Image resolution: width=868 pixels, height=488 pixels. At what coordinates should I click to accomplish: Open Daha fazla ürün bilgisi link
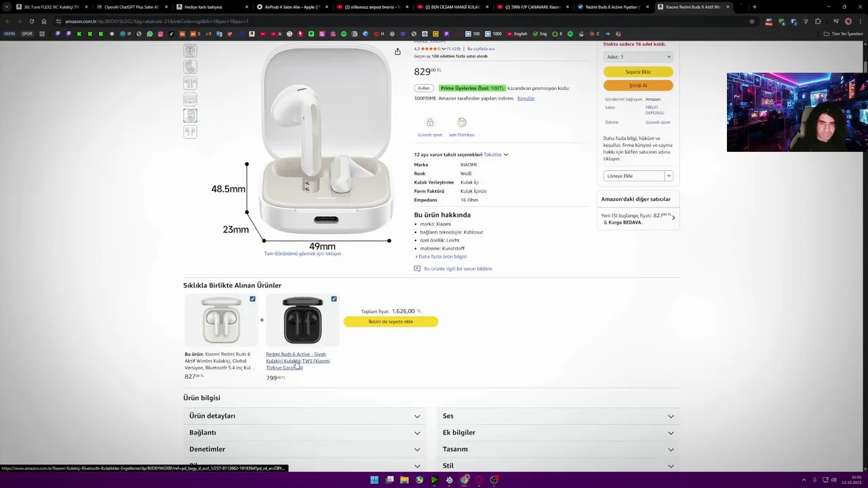(x=442, y=257)
